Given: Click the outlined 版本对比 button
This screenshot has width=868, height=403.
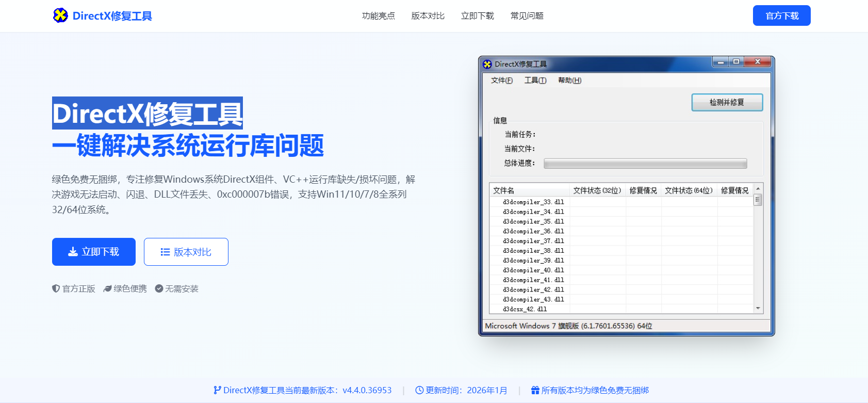Looking at the screenshot, I should coord(186,252).
